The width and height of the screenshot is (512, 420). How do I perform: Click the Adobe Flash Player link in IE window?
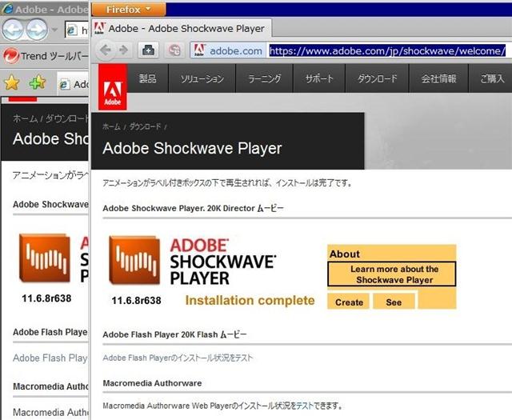pos(50,358)
